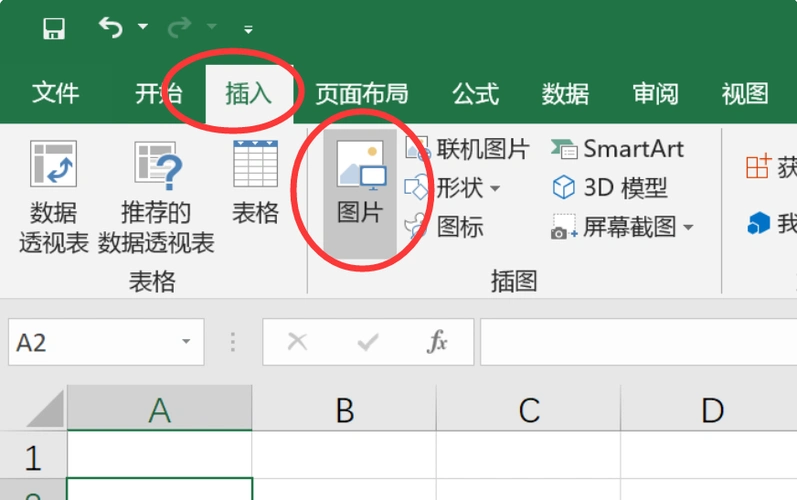The height and width of the screenshot is (500, 797).
Task: Open the 审阅 tab
Action: 655,93
